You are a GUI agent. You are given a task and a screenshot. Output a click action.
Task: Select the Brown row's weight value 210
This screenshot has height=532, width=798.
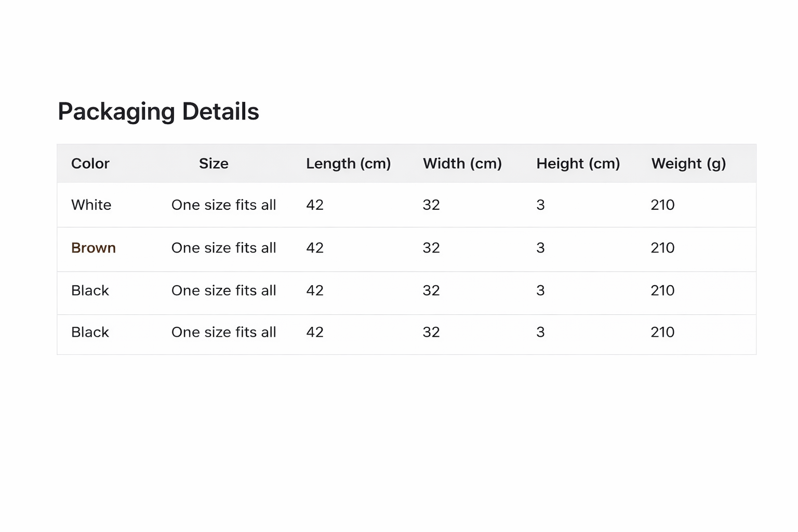pyautogui.click(x=662, y=248)
